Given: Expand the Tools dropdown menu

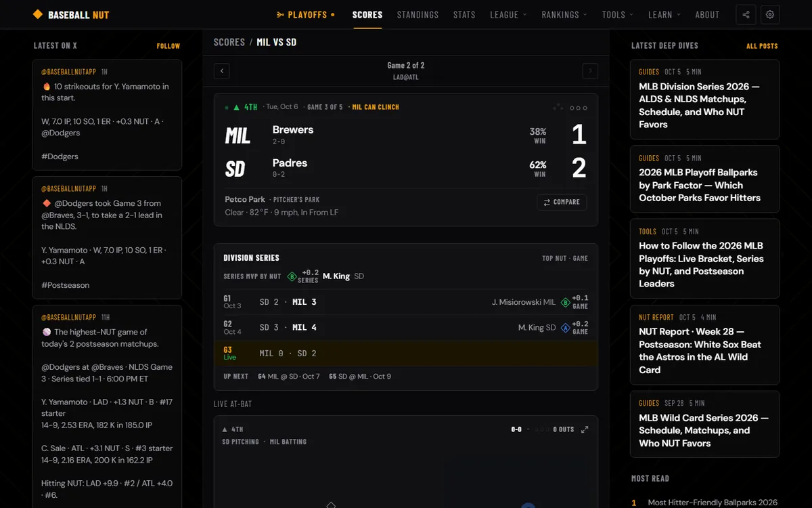Looking at the screenshot, I should [x=618, y=14].
